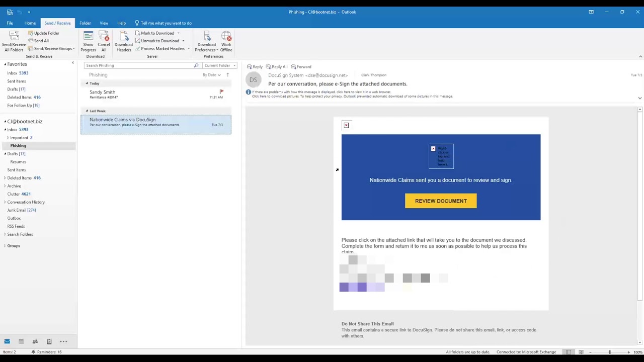The width and height of the screenshot is (644, 362).
Task: Open Favorites Inbox 5393
Action: tap(18, 73)
